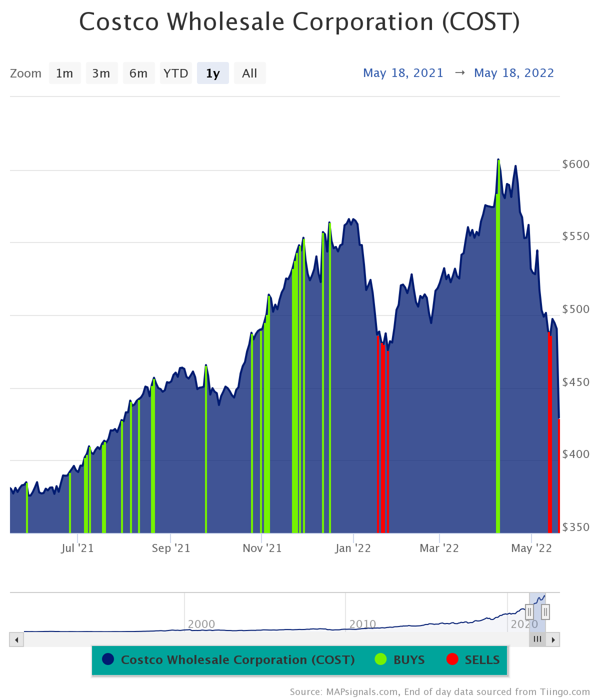Toggle the SELLS series in legend
Image resolution: width=600 pixels, height=700 pixels.
[473, 659]
